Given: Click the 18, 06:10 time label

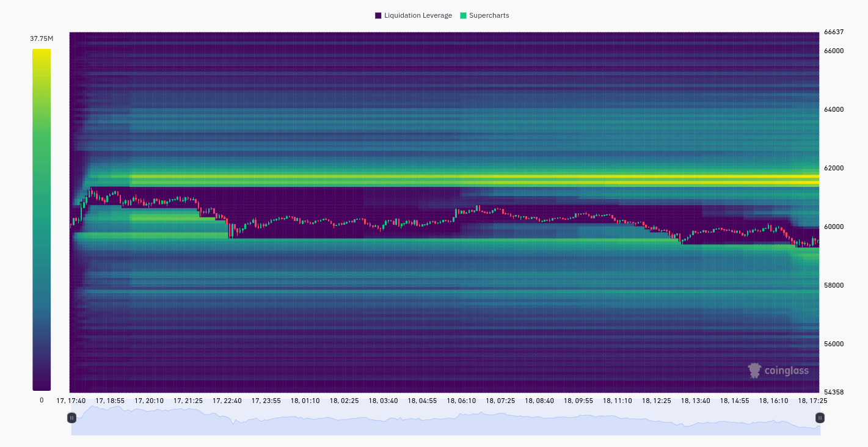Looking at the screenshot, I should (461, 401).
